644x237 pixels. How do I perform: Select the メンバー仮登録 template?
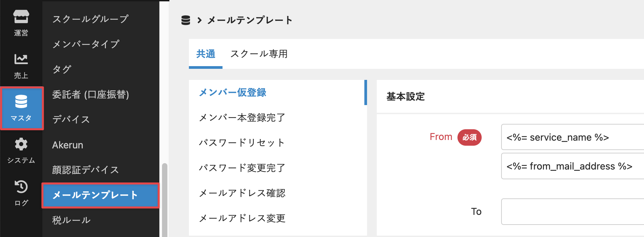(x=233, y=93)
